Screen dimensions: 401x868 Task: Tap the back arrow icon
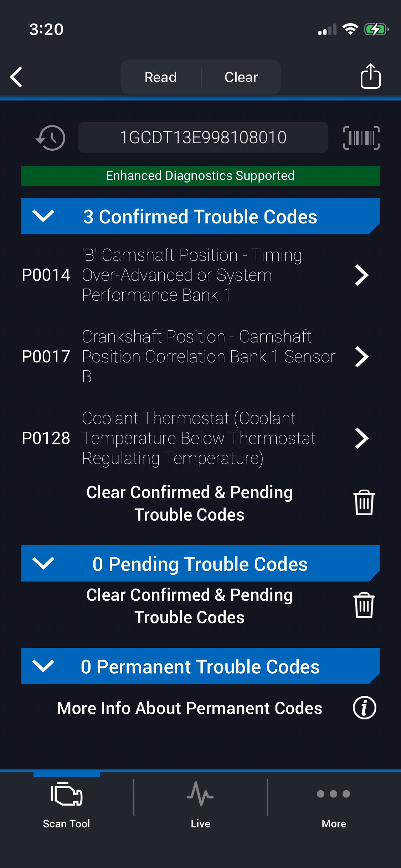(x=16, y=77)
